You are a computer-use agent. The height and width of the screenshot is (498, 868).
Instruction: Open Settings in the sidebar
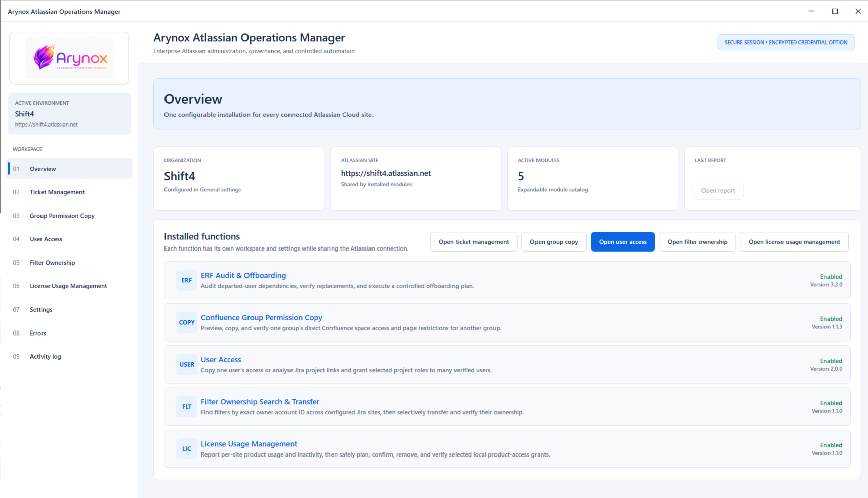click(69, 310)
